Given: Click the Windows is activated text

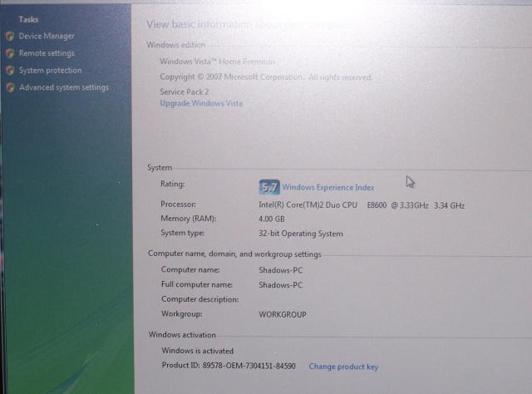Looking at the screenshot, I should coord(198,351).
